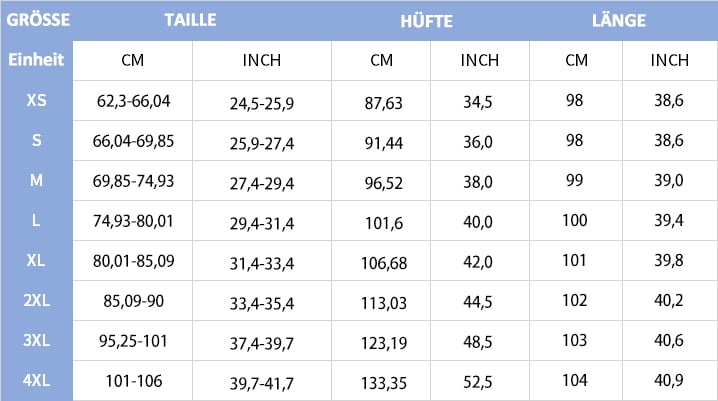
Task: Click the length value 104
Action: (x=575, y=380)
